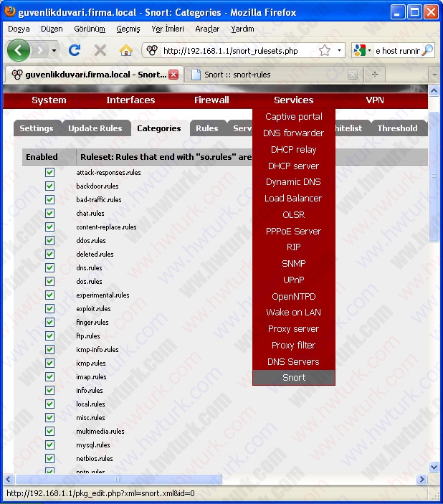Select OpenNTPD in Services menu

point(293,296)
